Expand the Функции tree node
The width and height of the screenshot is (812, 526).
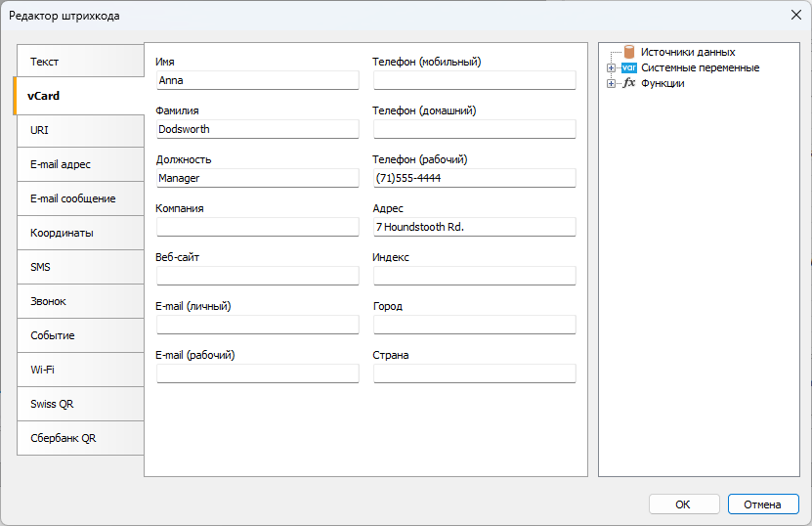[611, 83]
